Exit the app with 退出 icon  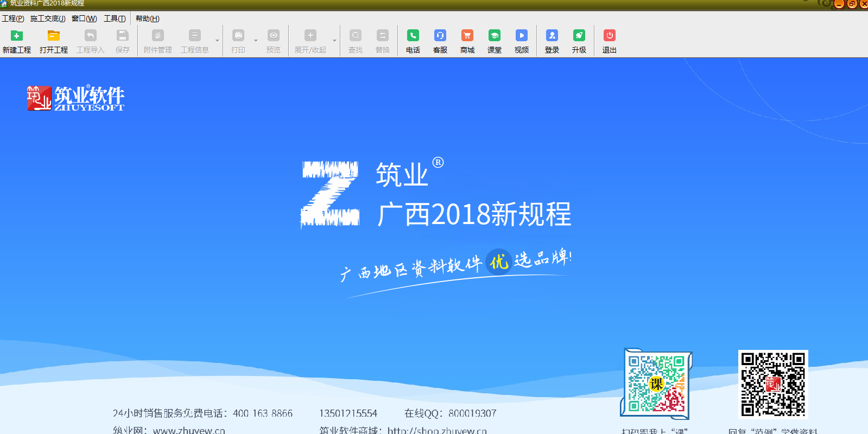click(609, 36)
